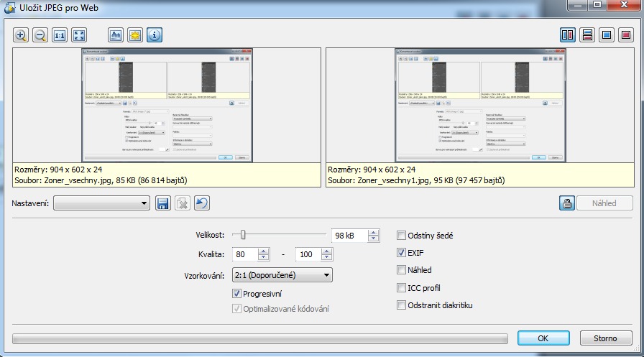Click the zoom out magnifier icon
644x357 pixels.
[40, 34]
